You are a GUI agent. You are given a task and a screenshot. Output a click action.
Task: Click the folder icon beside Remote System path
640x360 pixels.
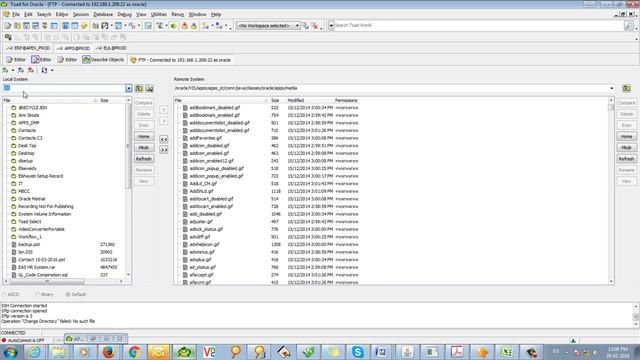coord(627,88)
